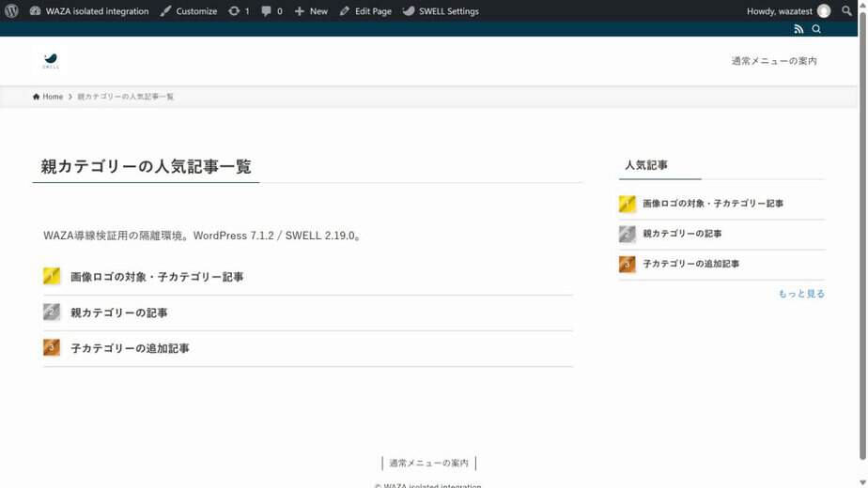
Task: Click the 人気記事 sidebar heading
Action: [x=646, y=165]
